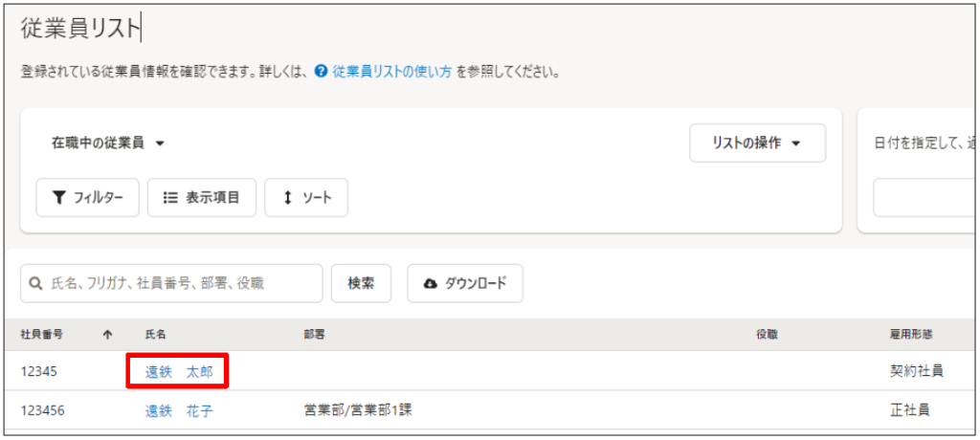Click the 役職 column header
The width and height of the screenshot is (980, 440).
[767, 335]
